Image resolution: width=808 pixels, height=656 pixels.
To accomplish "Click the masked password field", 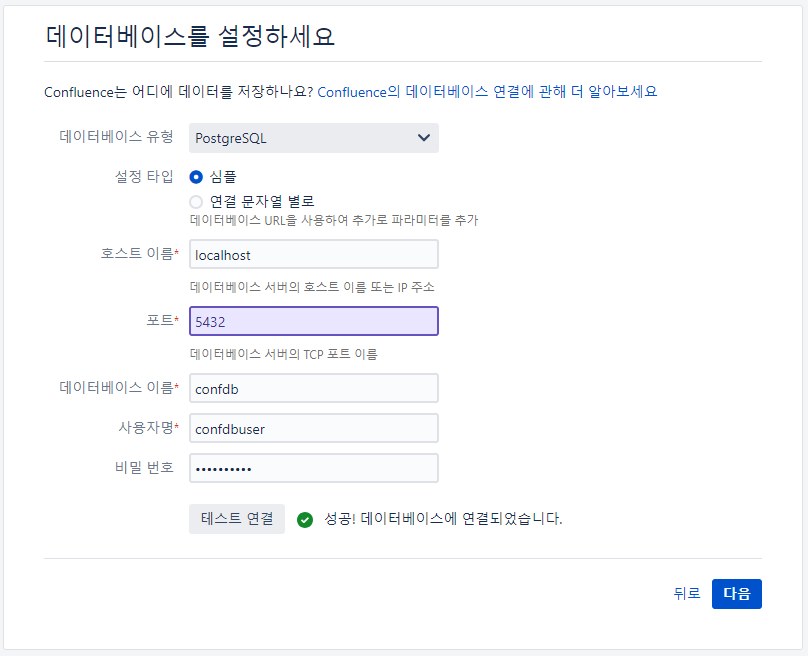I will (314, 468).
